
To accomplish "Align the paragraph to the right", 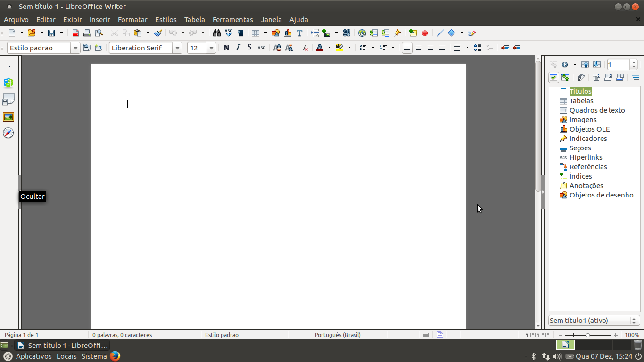I will tap(430, 48).
